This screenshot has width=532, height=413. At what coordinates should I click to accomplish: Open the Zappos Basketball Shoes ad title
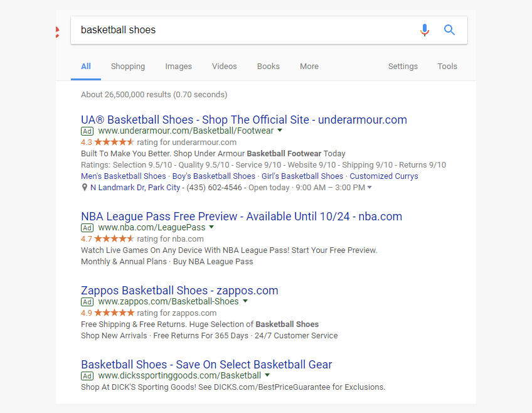179,291
